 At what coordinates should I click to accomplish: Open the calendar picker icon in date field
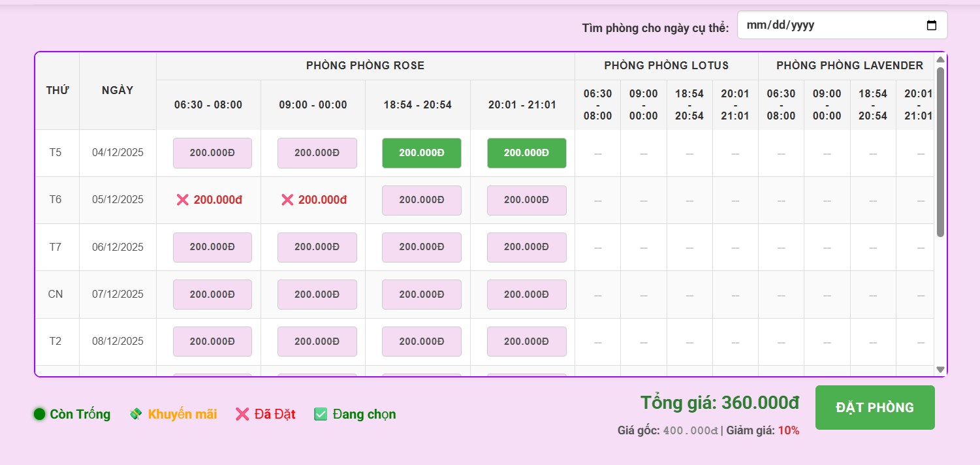pyautogui.click(x=932, y=25)
